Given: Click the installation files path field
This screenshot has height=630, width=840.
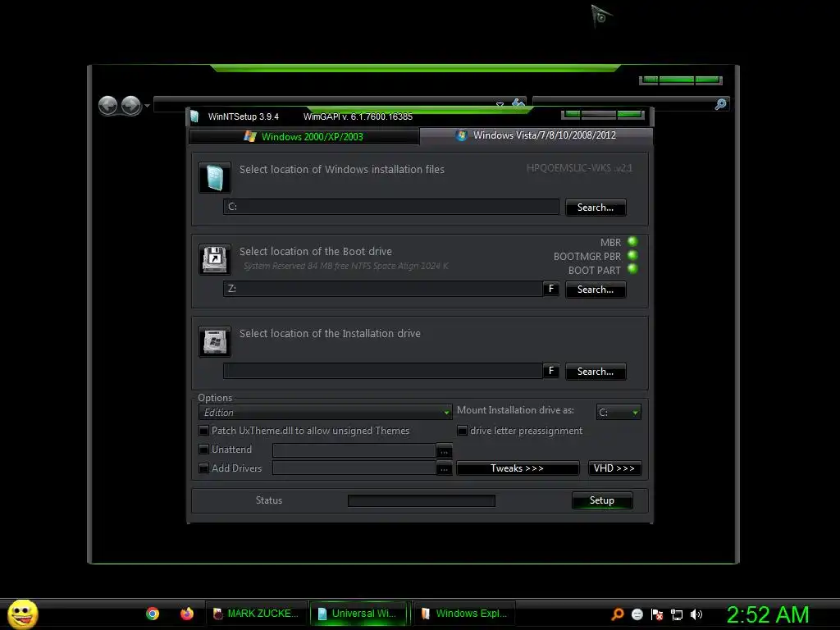Looking at the screenshot, I should [x=391, y=207].
